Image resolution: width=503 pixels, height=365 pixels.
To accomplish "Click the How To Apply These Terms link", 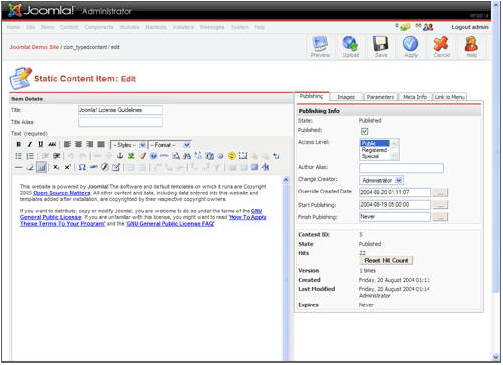I will pos(247,217).
